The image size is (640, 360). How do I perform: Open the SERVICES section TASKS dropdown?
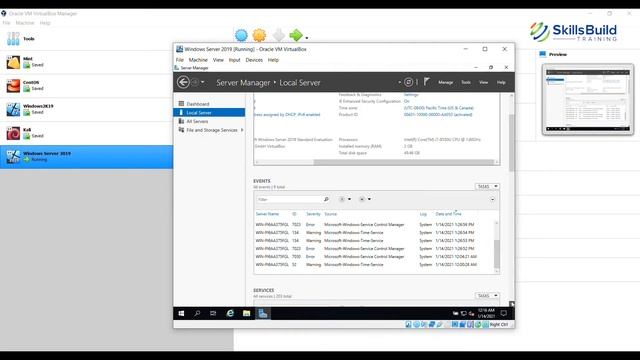[487, 296]
